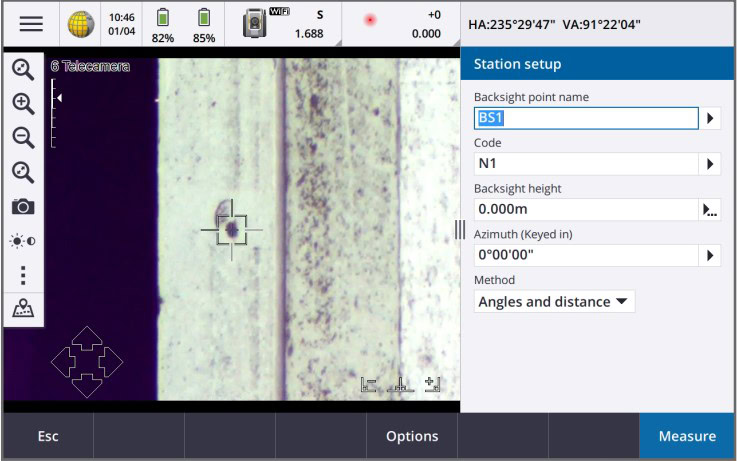
Task: Click the Azimuth keyed in field
Action: [586, 255]
